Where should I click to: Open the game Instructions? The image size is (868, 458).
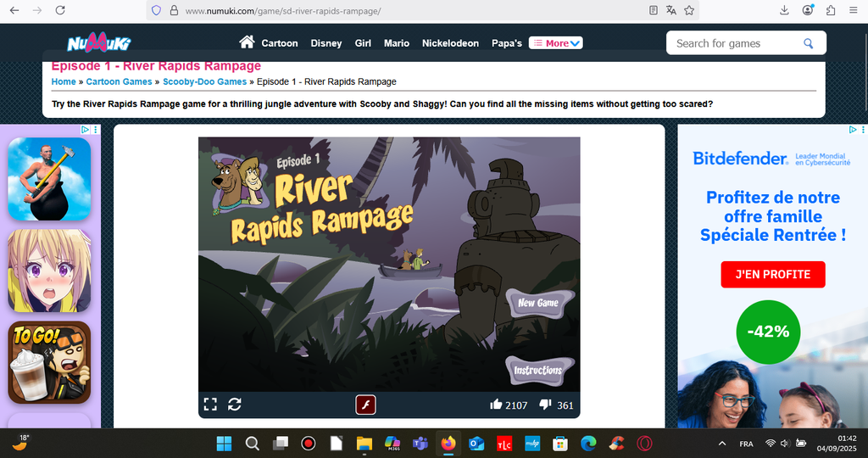click(x=537, y=370)
